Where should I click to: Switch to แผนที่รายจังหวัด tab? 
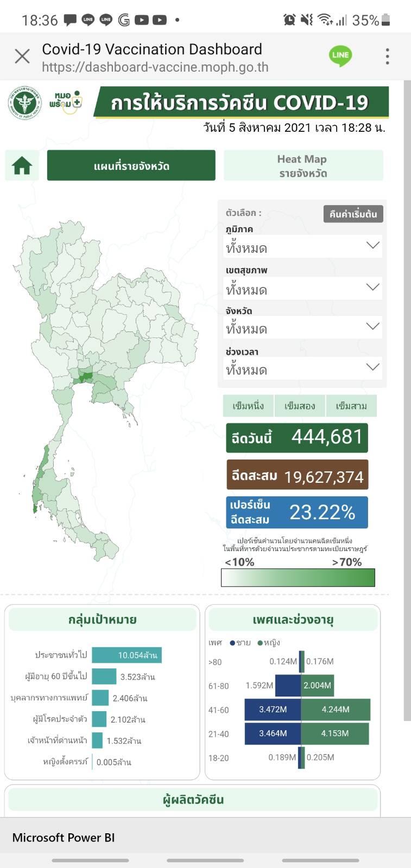131,165
